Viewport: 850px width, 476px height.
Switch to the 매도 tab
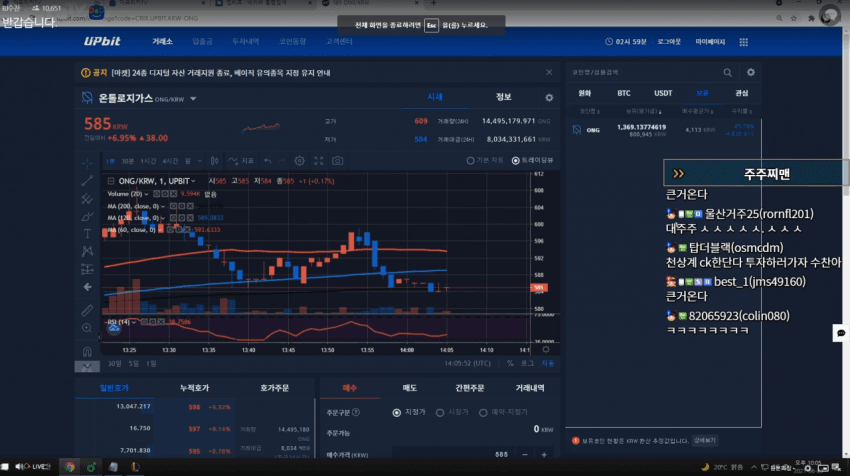[x=409, y=388]
